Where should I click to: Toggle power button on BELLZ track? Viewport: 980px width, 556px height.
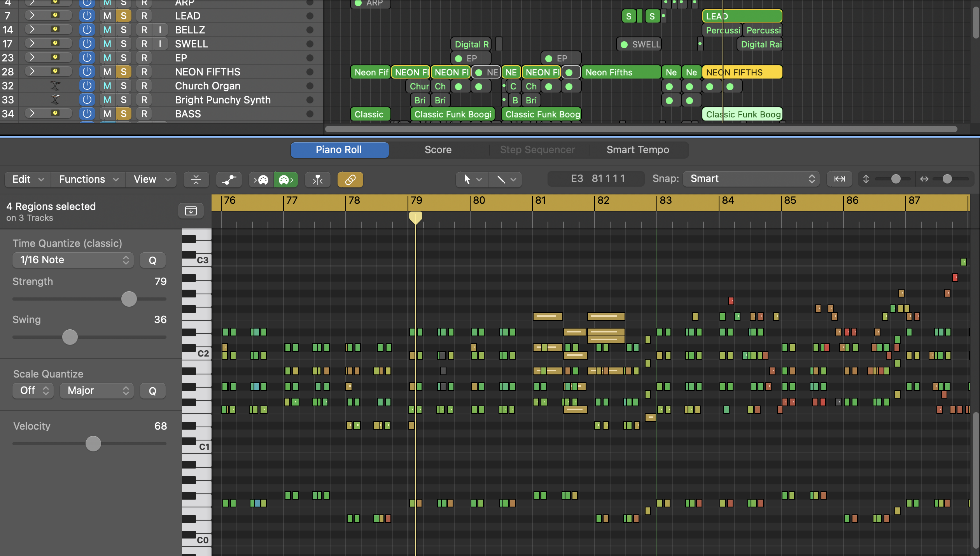[87, 30]
